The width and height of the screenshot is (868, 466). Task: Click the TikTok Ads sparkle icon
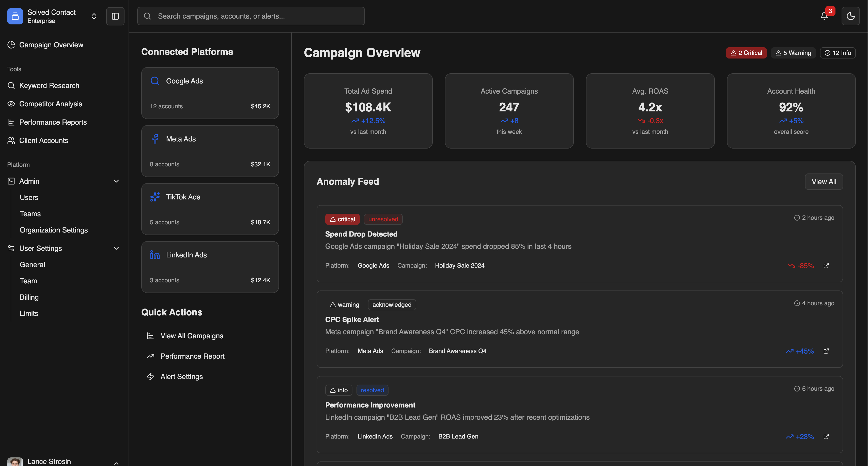pos(155,197)
